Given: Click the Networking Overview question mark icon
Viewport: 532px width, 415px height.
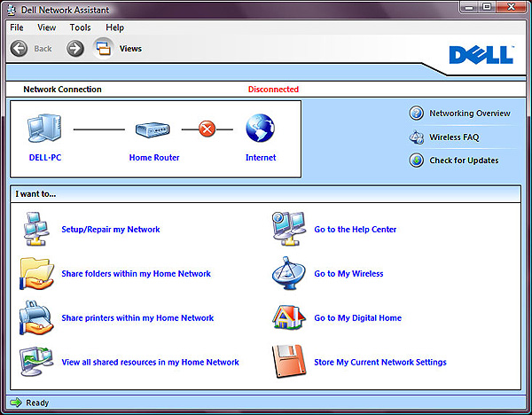Looking at the screenshot, I should [x=417, y=114].
